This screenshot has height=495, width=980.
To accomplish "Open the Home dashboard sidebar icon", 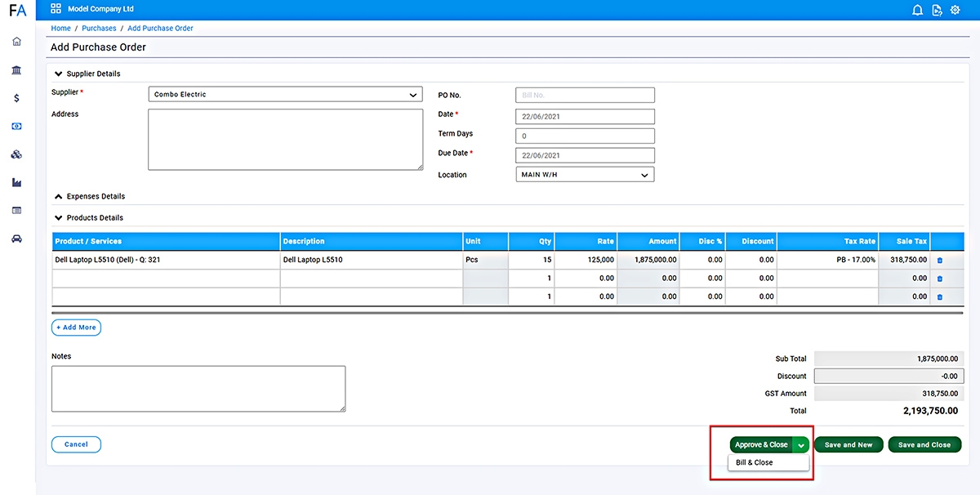I will [17, 42].
